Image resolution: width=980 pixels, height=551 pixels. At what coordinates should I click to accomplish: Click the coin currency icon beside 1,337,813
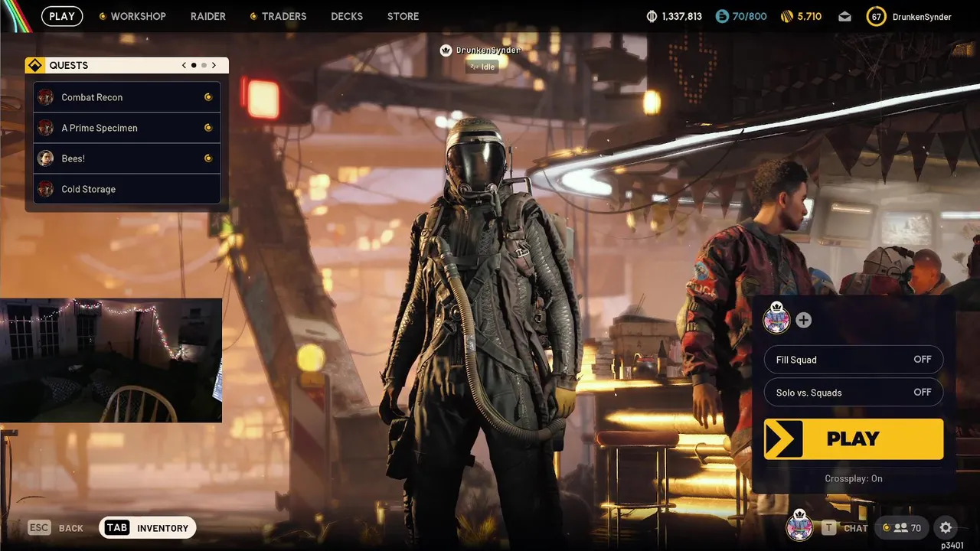coord(652,16)
